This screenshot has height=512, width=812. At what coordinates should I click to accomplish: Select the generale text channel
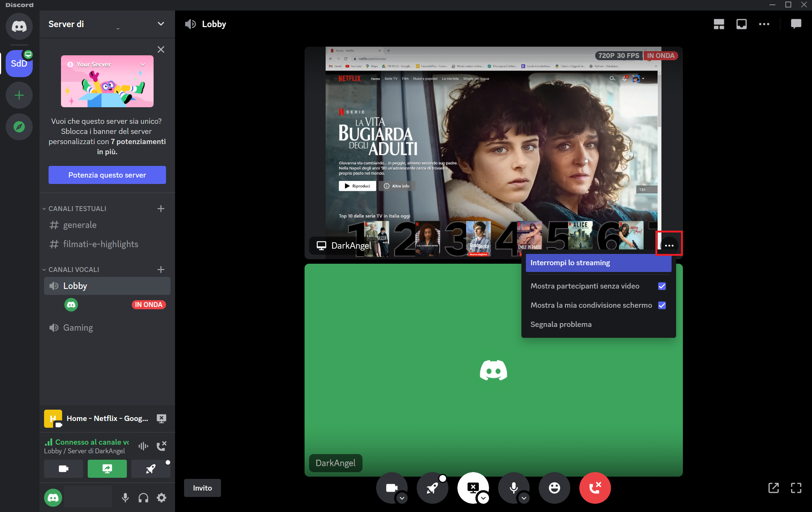[x=79, y=225]
